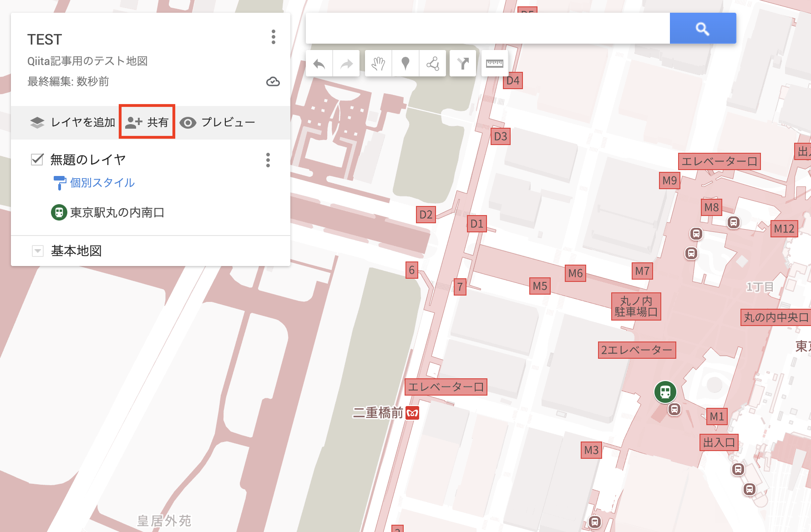Click レイヤを追加 to add layer

(x=73, y=122)
